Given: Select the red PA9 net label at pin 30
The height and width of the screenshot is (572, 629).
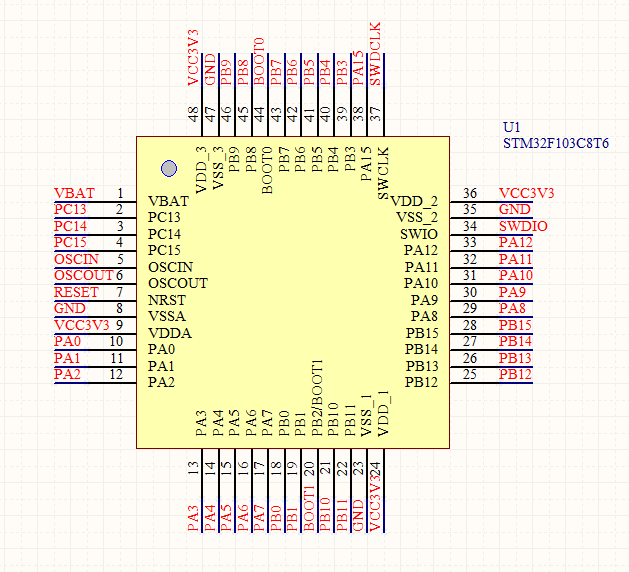Looking at the screenshot, I should pyautogui.click(x=512, y=292).
